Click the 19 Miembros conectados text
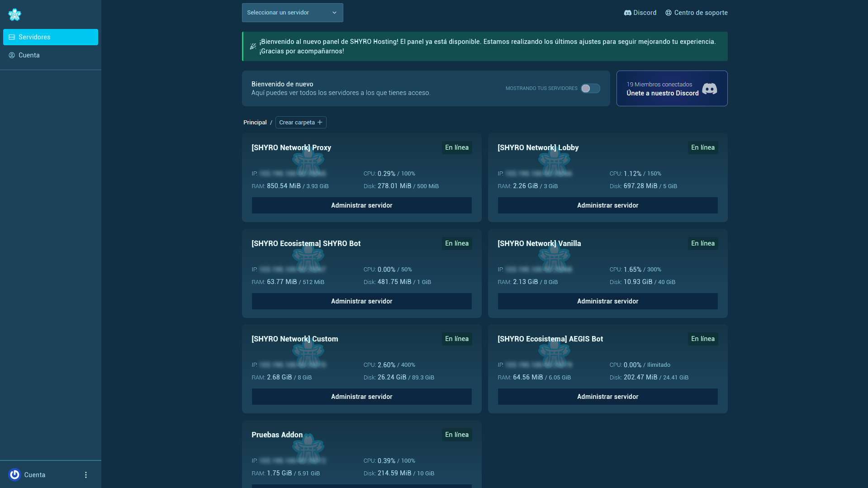This screenshot has width=868, height=488. [x=659, y=85]
